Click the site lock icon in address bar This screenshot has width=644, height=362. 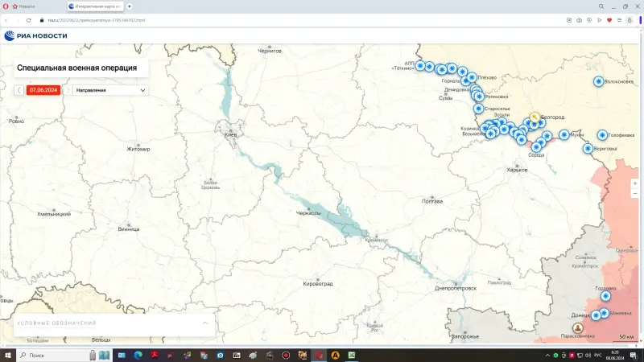[x=42, y=20]
